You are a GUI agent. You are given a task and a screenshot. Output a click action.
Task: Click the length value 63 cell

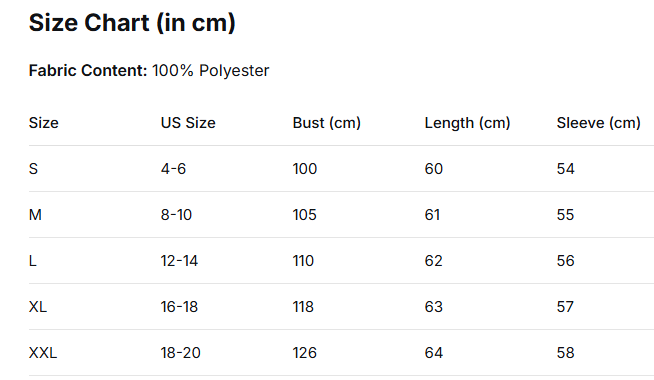tap(434, 307)
